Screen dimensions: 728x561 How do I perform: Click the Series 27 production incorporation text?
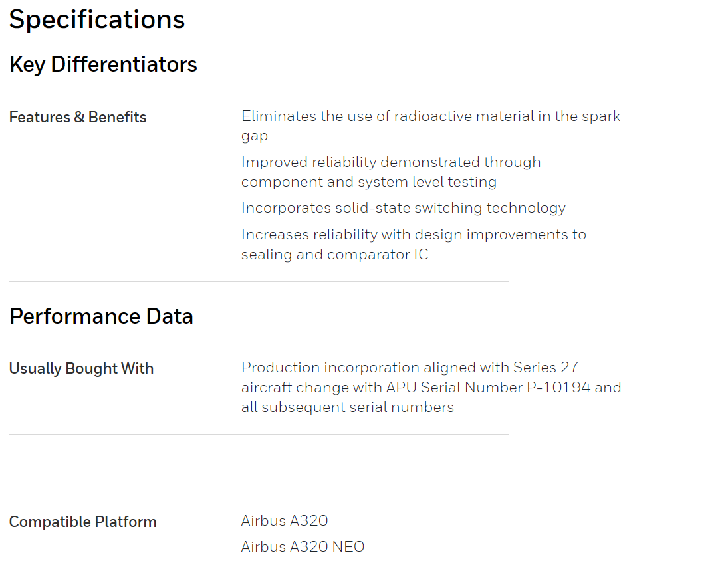coord(410,368)
